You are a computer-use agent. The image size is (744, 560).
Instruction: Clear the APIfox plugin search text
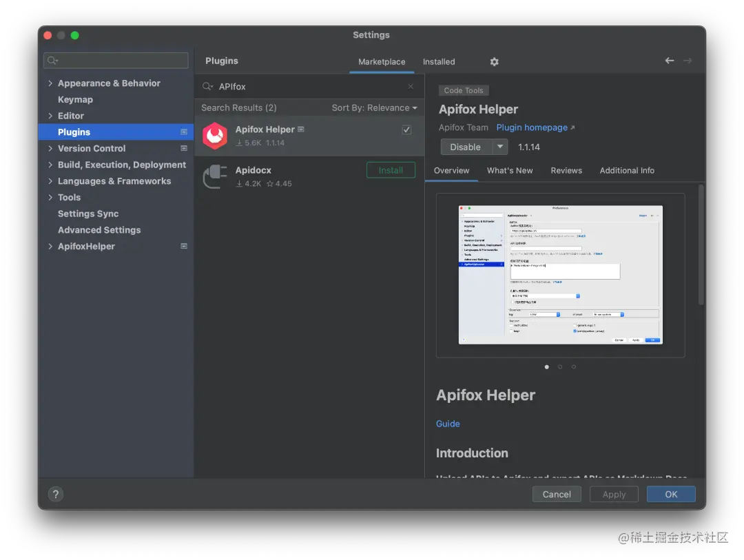click(x=411, y=86)
